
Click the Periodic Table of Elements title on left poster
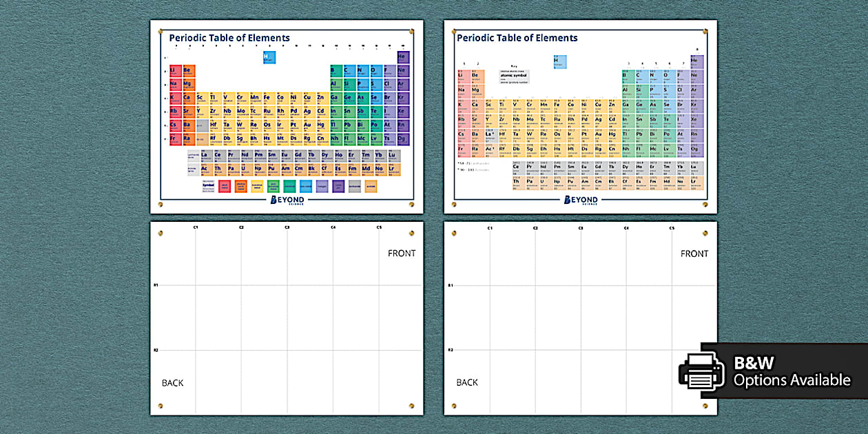[x=229, y=38]
